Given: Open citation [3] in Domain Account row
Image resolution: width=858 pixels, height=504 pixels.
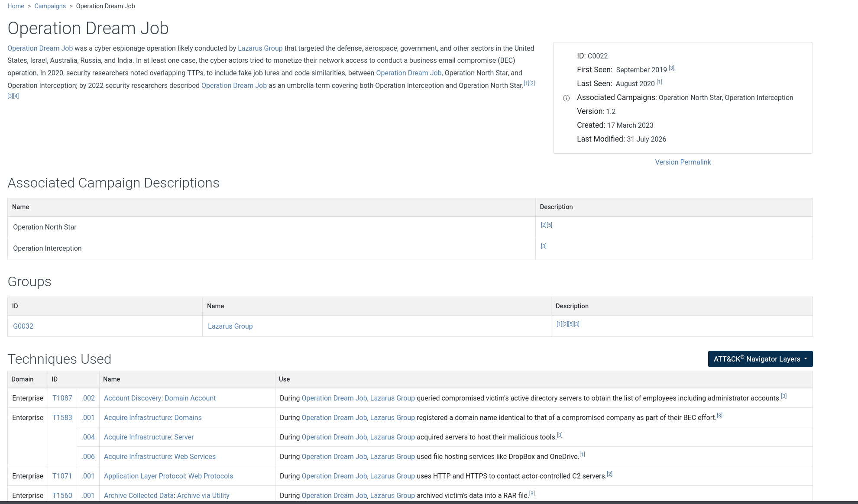Looking at the screenshot, I should pos(784,396).
